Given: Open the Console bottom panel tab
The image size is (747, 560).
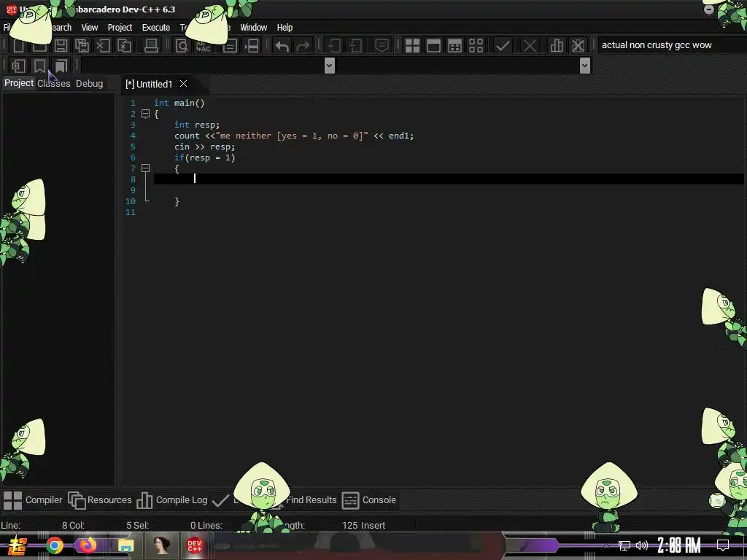Looking at the screenshot, I should [369, 500].
